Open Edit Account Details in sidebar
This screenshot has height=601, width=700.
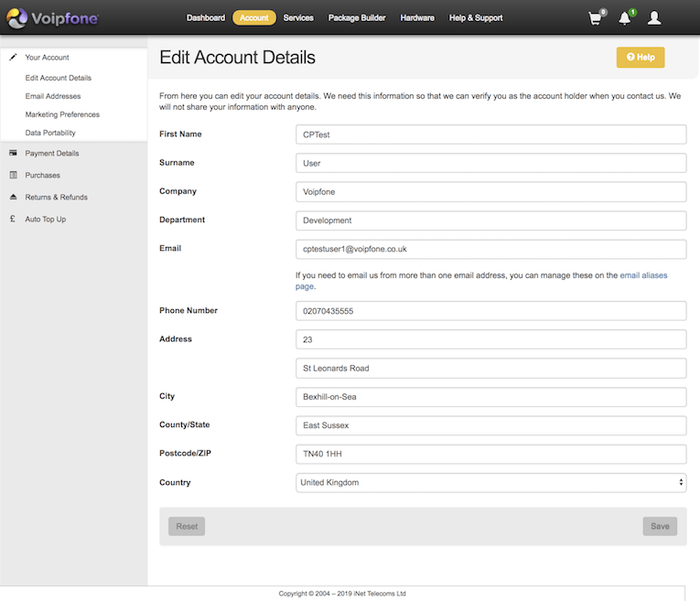58,78
